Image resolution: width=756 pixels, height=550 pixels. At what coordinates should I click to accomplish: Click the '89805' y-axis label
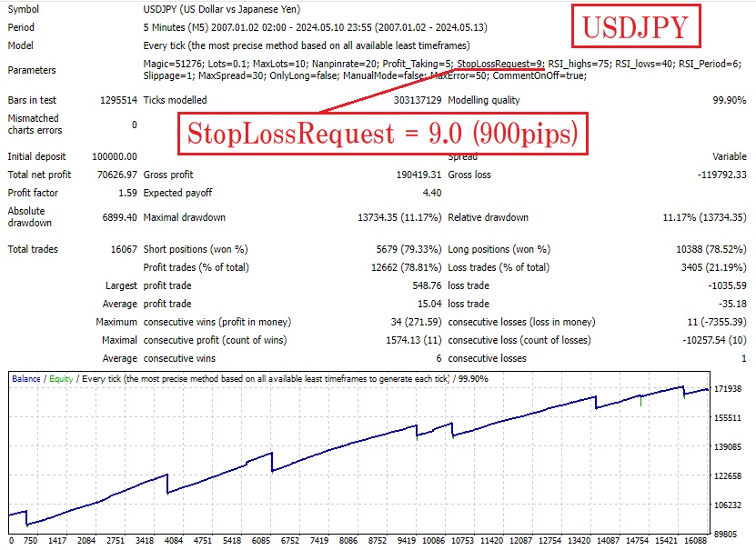(x=725, y=535)
